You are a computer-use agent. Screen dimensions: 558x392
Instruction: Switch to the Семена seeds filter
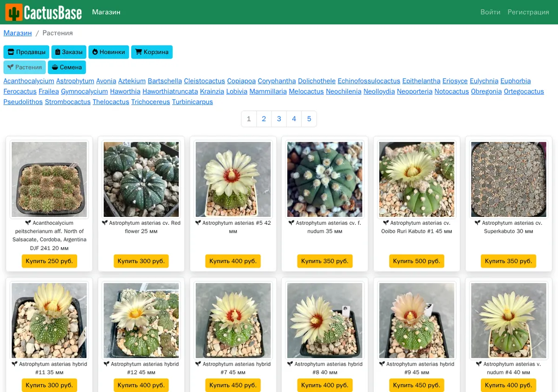tap(66, 67)
